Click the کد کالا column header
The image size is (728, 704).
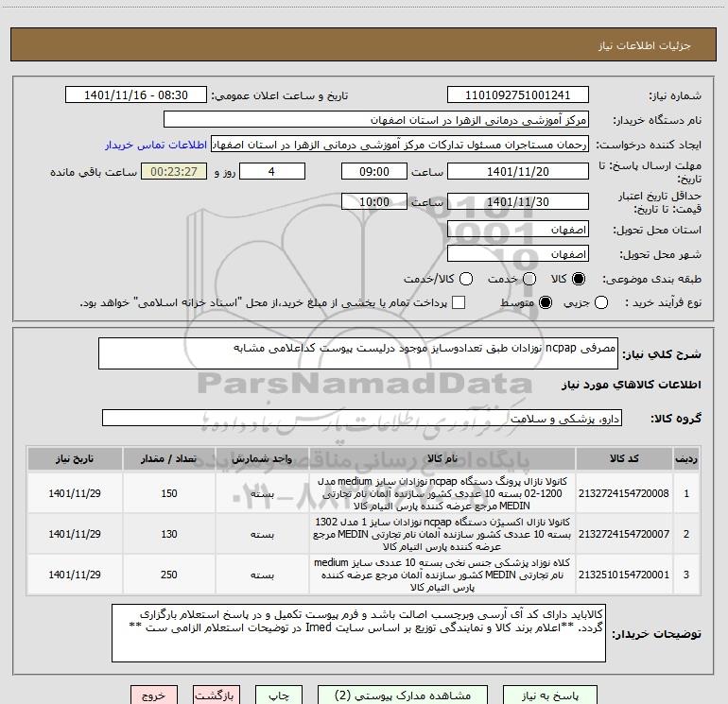coord(624,459)
